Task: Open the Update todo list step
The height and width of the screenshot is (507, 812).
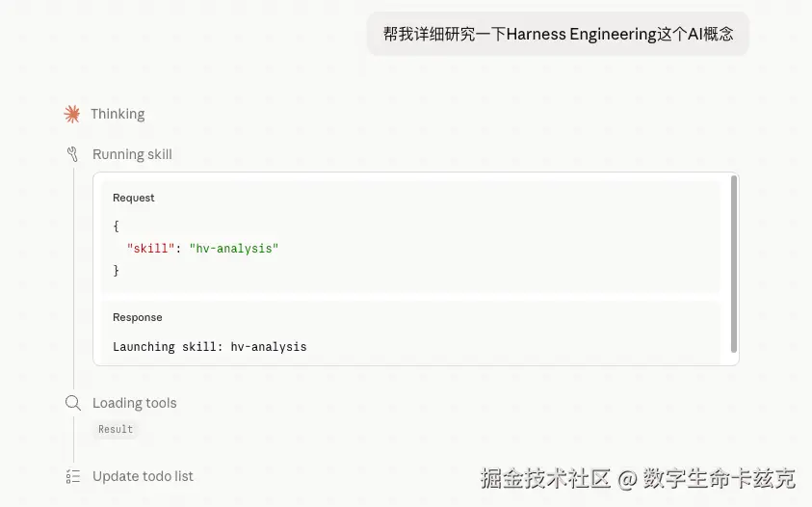Action: click(x=143, y=476)
